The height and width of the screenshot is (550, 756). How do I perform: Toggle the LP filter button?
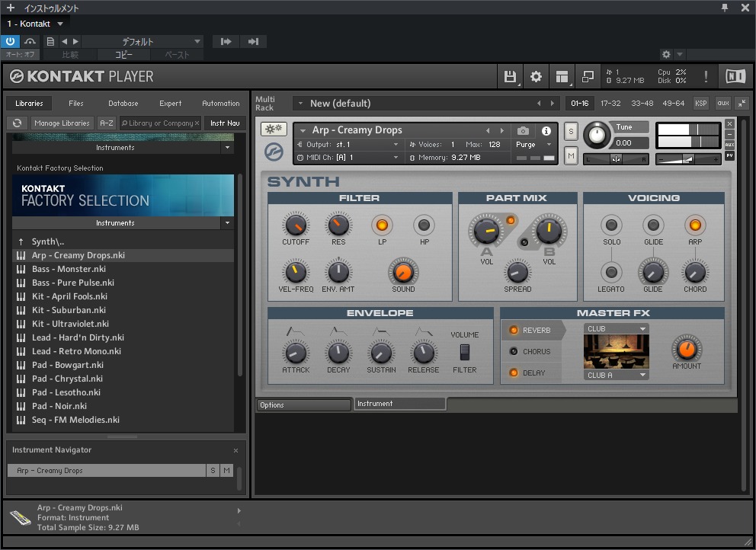coord(382,225)
